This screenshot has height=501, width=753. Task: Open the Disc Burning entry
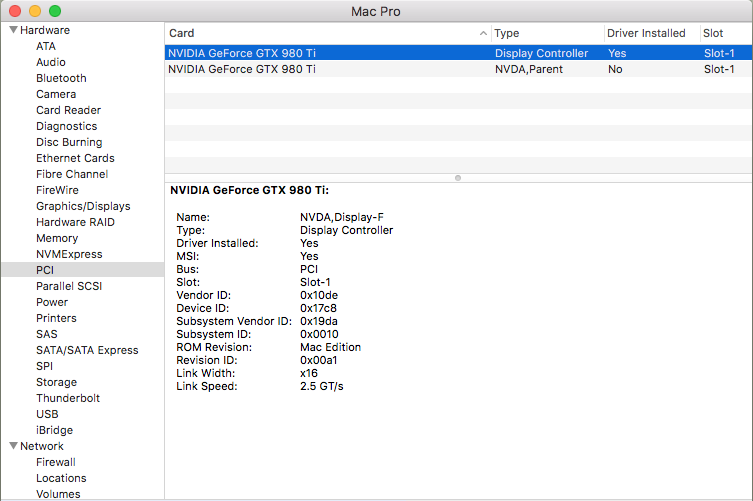coord(69,142)
